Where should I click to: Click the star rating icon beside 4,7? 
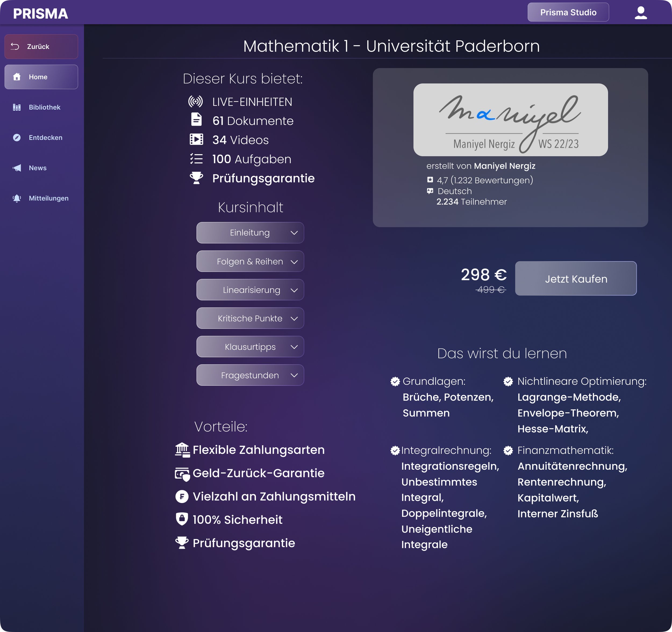[x=430, y=180]
